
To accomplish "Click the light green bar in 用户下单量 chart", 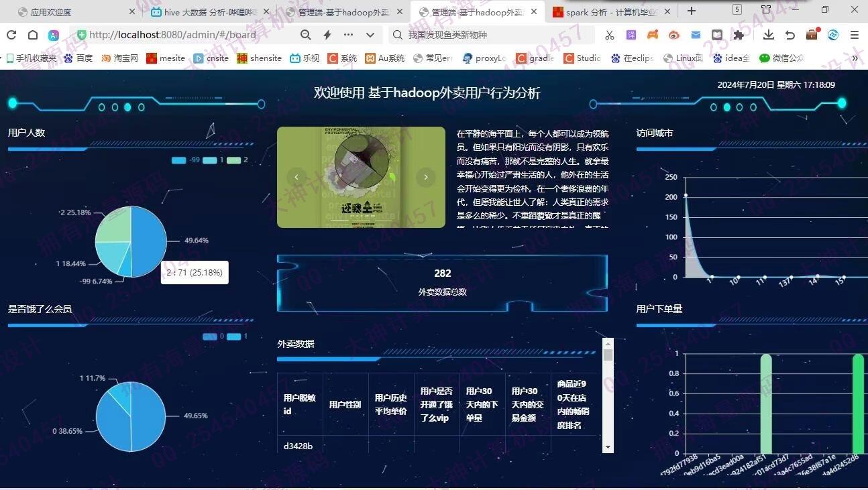I will click(x=766, y=404).
